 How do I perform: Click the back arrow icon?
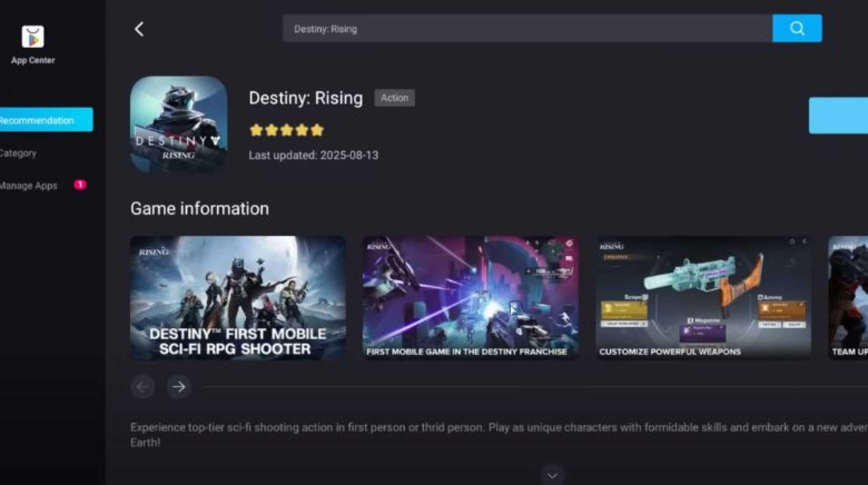[x=139, y=29]
